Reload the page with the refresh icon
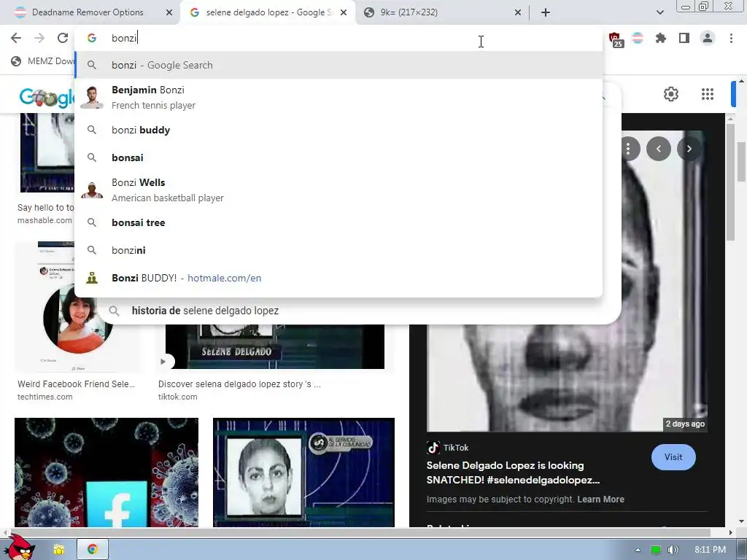The image size is (747, 560). coord(63,38)
